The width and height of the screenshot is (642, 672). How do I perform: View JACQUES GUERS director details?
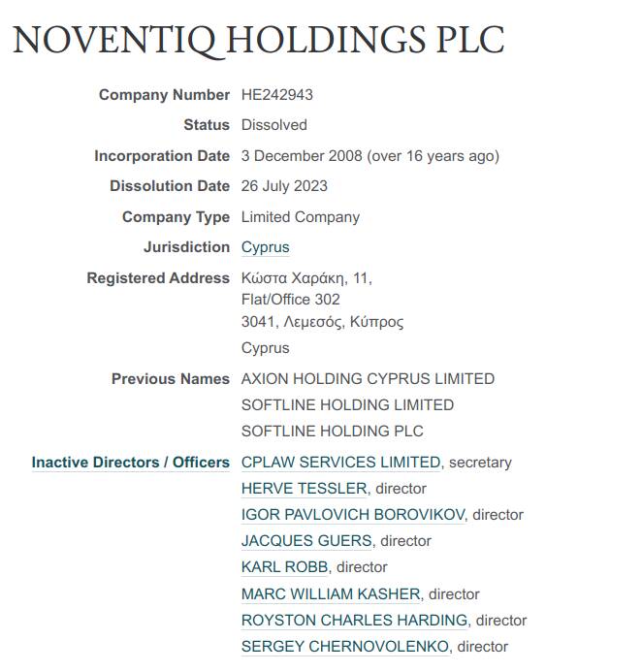[x=305, y=541]
